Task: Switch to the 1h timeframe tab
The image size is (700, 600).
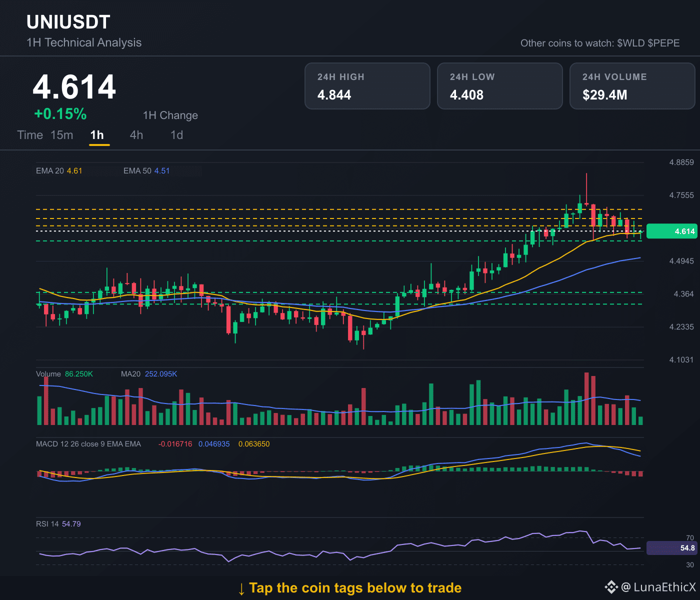Action: (x=97, y=135)
